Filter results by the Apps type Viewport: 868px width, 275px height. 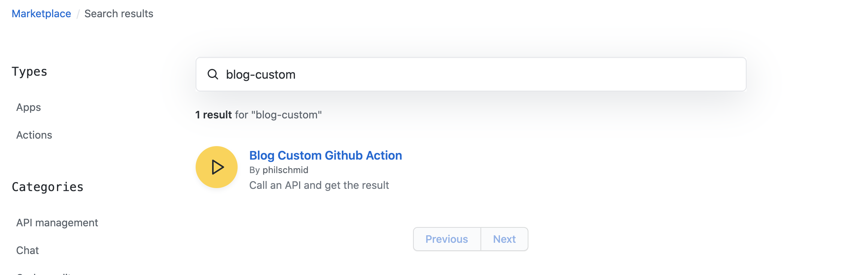click(x=28, y=108)
